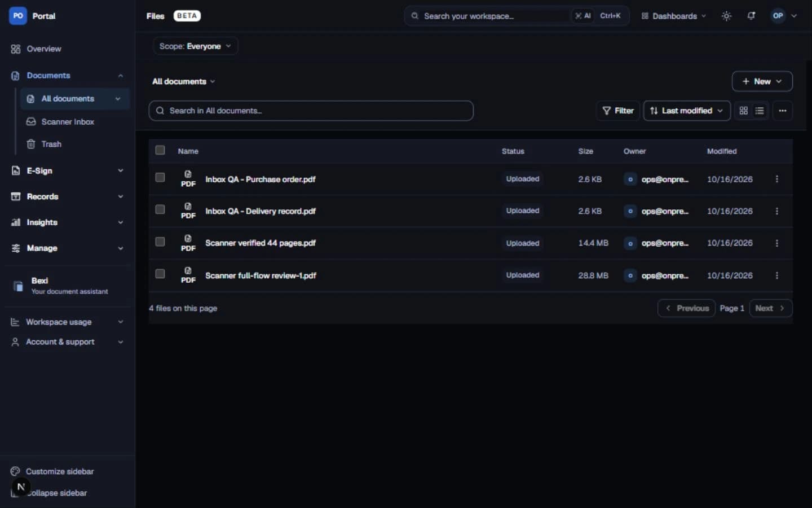Image resolution: width=812 pixels, height=508 pixels.
Task: Open row menu for Inbox QA - Purchase order.pdf
Action: click(776, 179)
